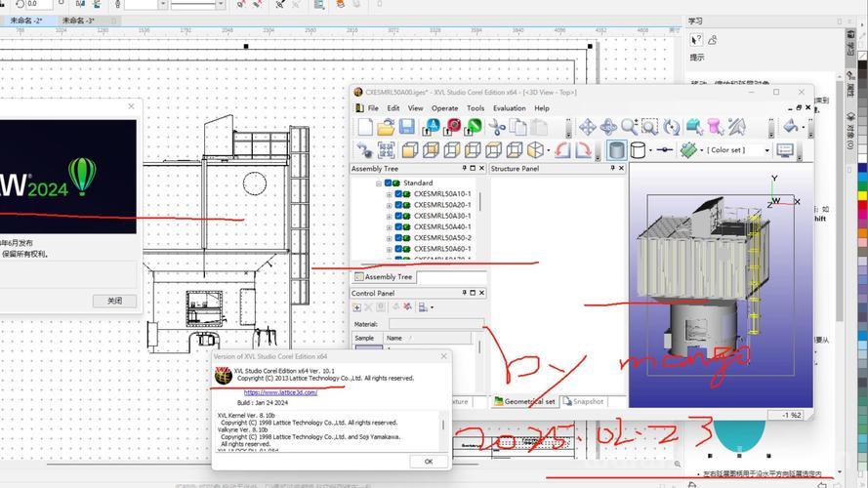The width and height of the screenshot is (868, 488).
Task: Click OK in the version dialog
Action: tap(429, 462)
